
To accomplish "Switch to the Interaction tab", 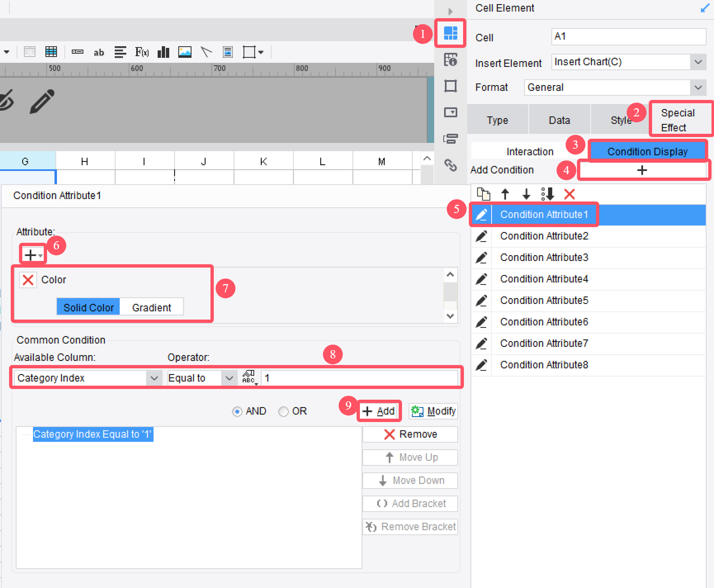I will coord(530,152).
